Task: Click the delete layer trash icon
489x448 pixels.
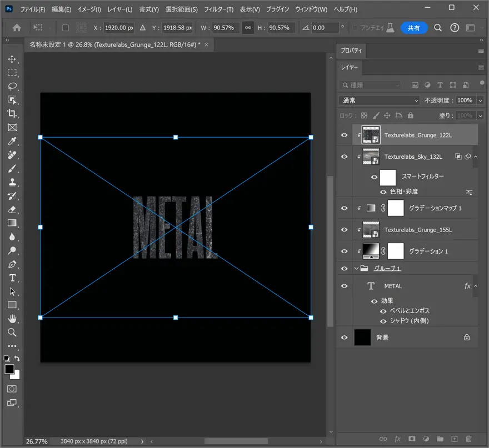Action: point(468,439)
